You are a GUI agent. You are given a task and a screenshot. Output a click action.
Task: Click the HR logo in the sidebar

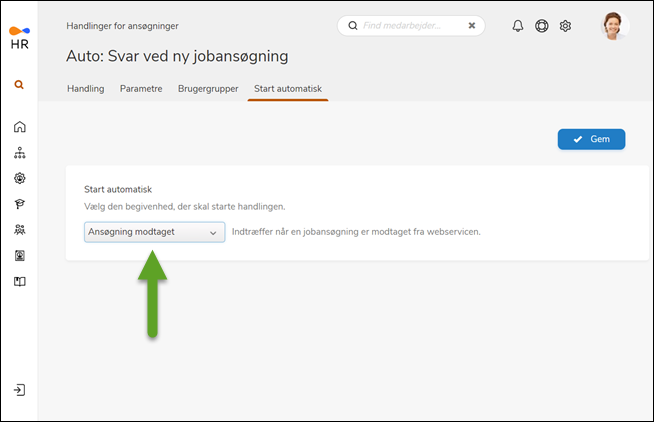point(19,39)
